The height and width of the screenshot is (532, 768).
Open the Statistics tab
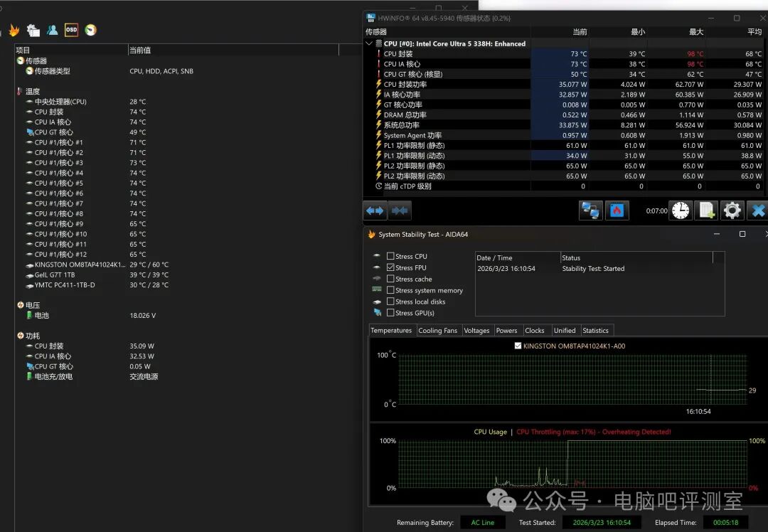click(596, 331)
